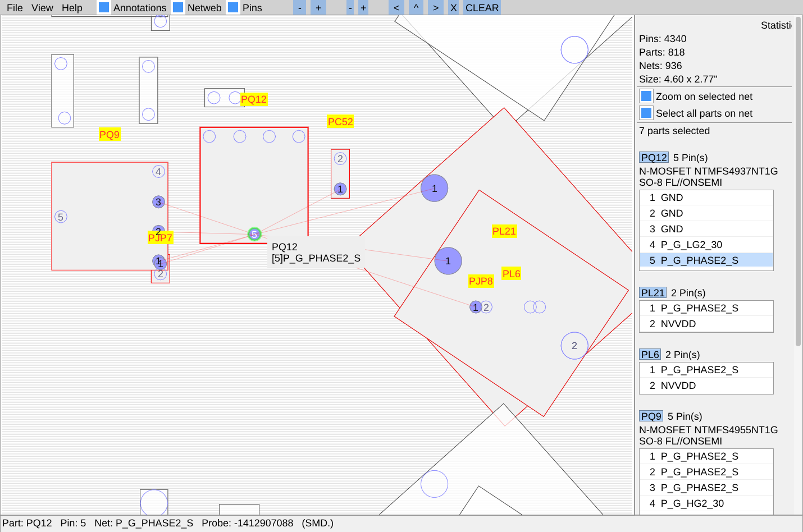Click the second plus button in toolbar
Viewport: 803px width, 532px height.
[x=363, y=8]
